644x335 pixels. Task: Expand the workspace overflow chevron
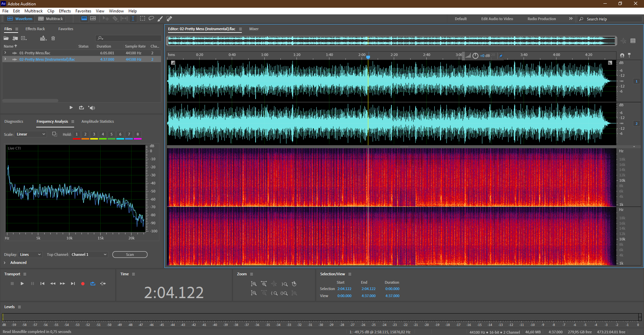(x=571, y=18)
